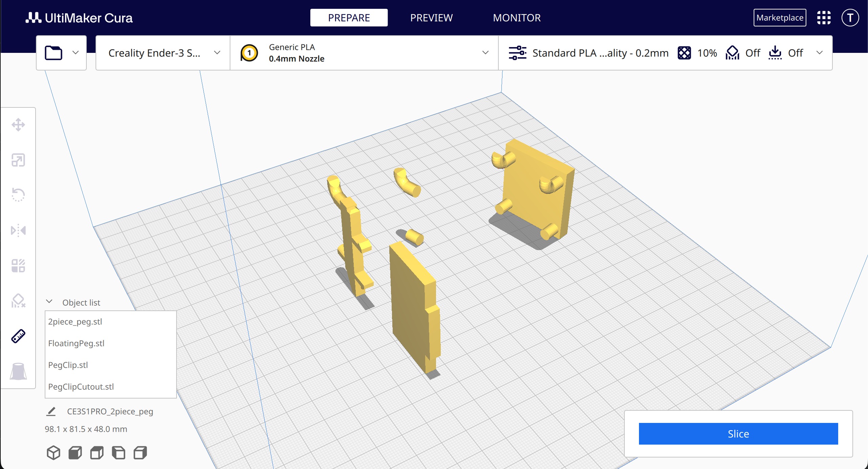Click the support Off icon

[732, 53]
